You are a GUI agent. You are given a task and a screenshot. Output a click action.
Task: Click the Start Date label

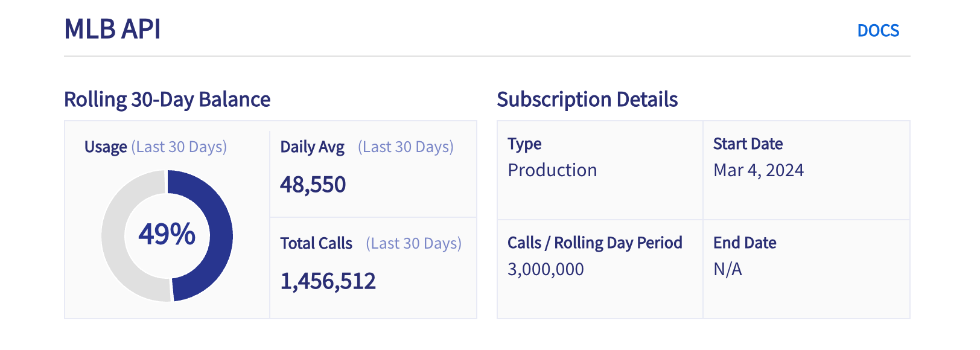[748, 144]
